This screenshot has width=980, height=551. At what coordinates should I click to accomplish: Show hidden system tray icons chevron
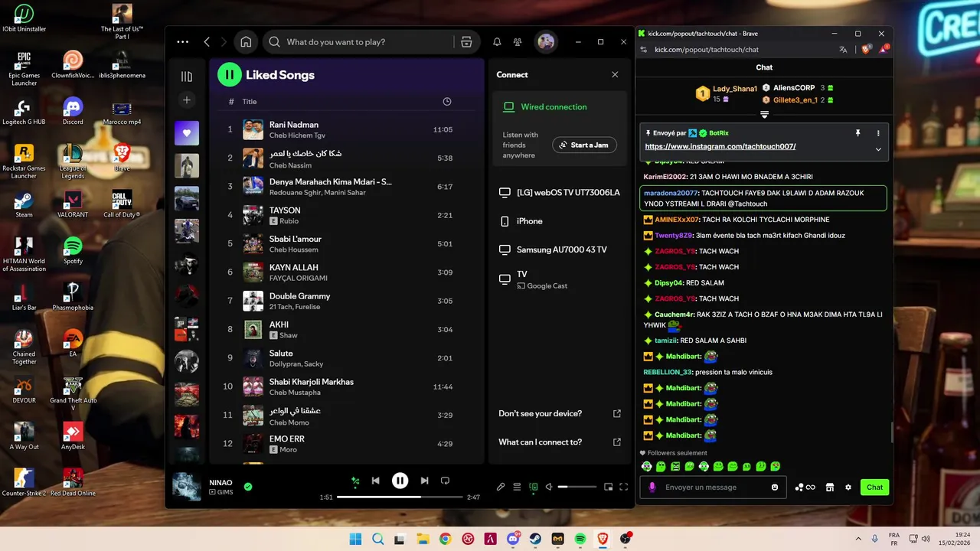click(858, 540)
